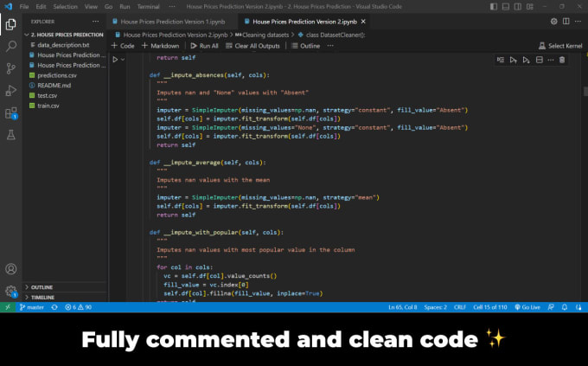Open train.csv file
This screenshot has width=588, height=366.
[x=65, y=106]
